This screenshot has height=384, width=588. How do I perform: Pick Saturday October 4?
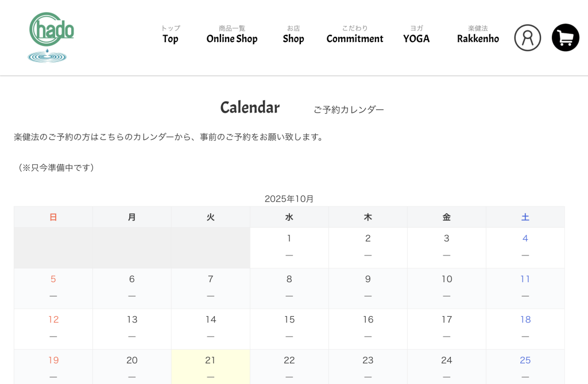pyautogui.click(x=525, y=247)
